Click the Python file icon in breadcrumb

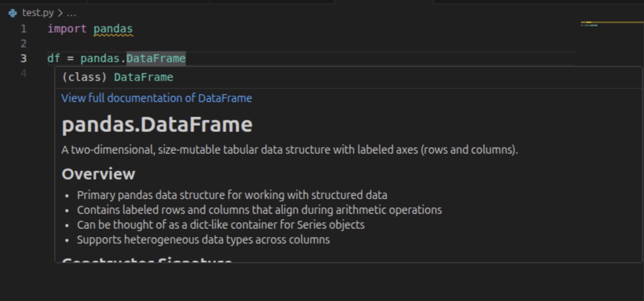(x=13, y=13)
